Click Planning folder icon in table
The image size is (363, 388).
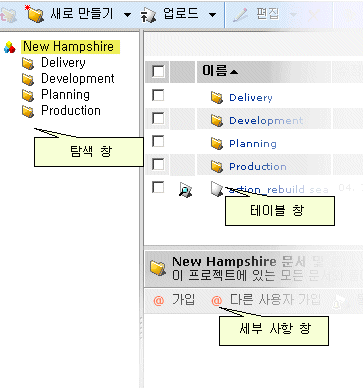217,144
